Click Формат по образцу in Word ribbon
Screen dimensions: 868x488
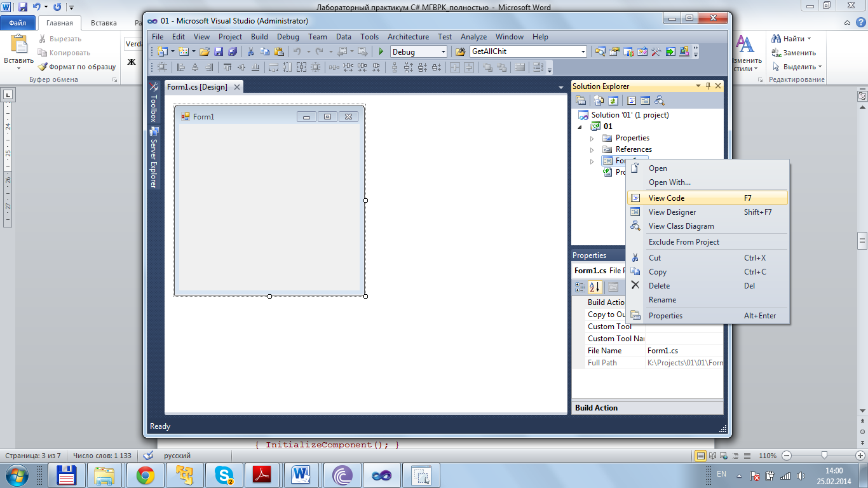click(77, 67)
